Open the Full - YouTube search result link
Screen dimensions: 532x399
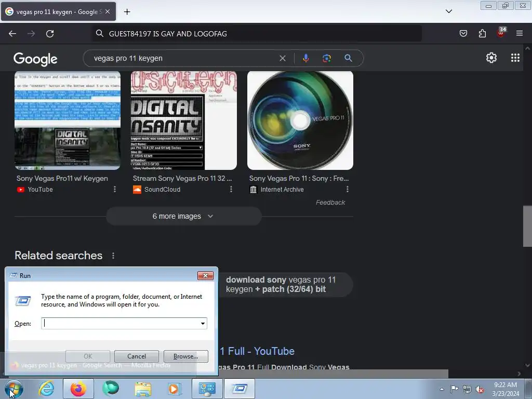point(257,351)
